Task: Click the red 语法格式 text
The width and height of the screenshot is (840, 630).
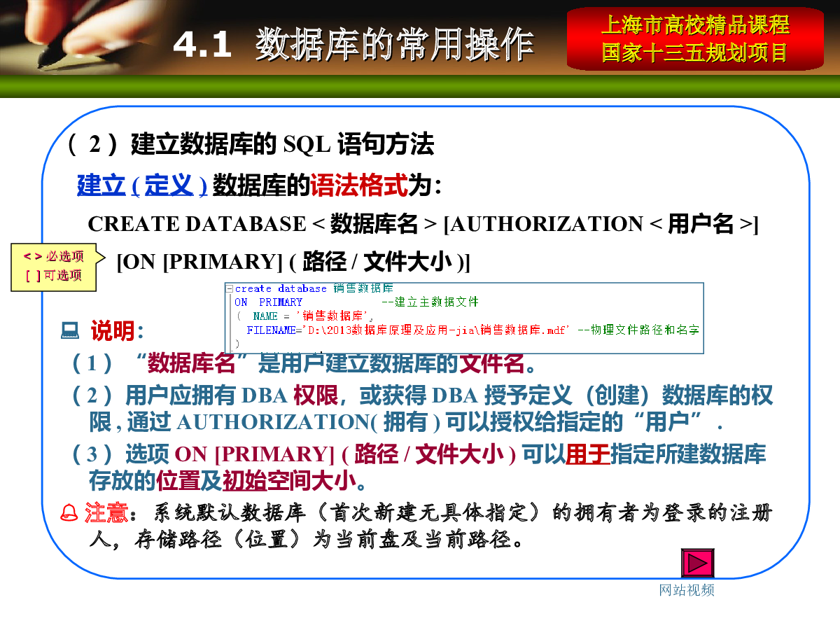Action: coord(358,186)
